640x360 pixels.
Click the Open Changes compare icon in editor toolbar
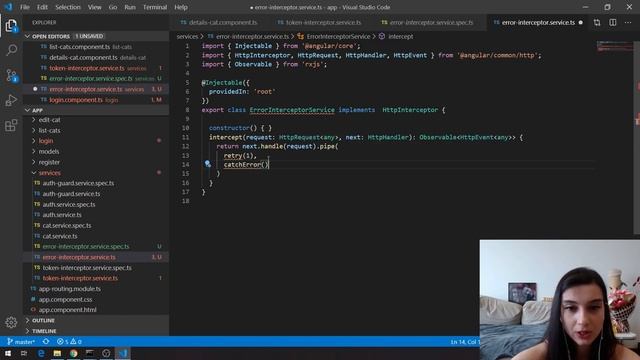pyautogui.click(x=597, y=23)
